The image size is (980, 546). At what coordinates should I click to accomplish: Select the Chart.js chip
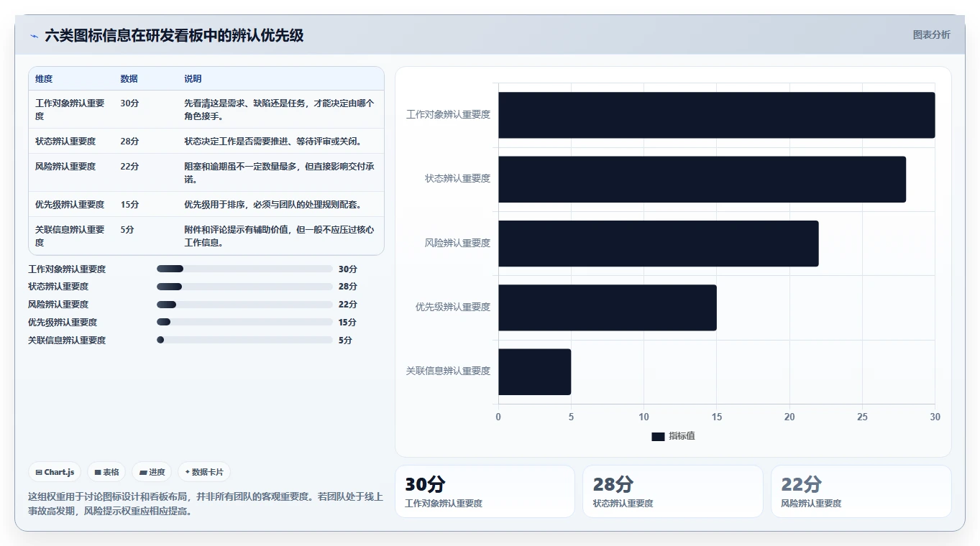click(55, 472)
